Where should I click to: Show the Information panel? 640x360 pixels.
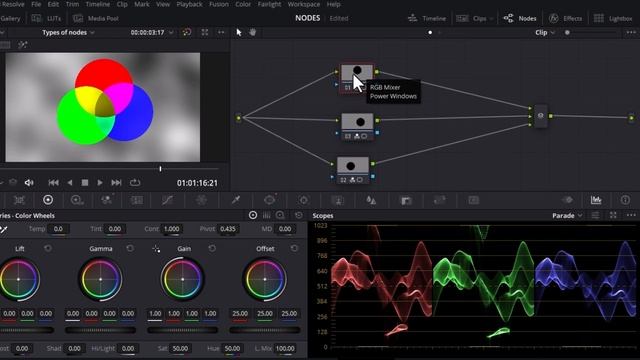point(625,200)
